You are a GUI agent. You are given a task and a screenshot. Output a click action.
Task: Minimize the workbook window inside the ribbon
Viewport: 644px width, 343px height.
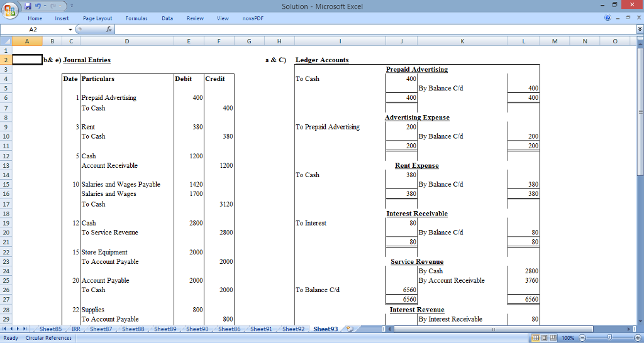pos(618,18)
